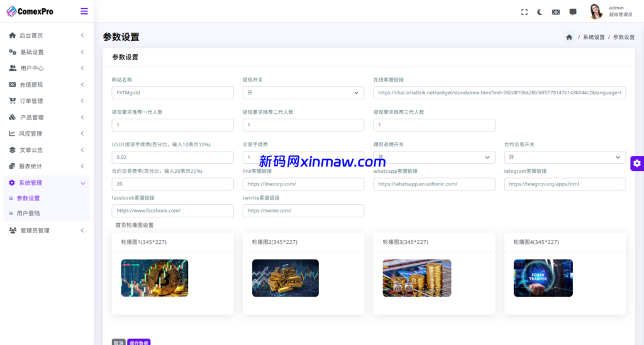Click 提现要求推荐三代人数 input
The image size is (644, 345).
tap(434, 125)
